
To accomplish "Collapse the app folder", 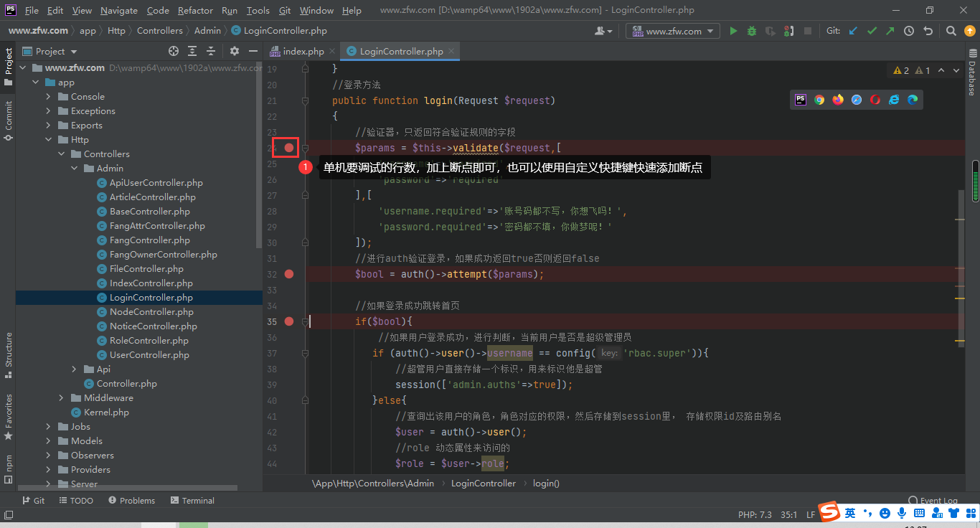I will tap(35, 82).
